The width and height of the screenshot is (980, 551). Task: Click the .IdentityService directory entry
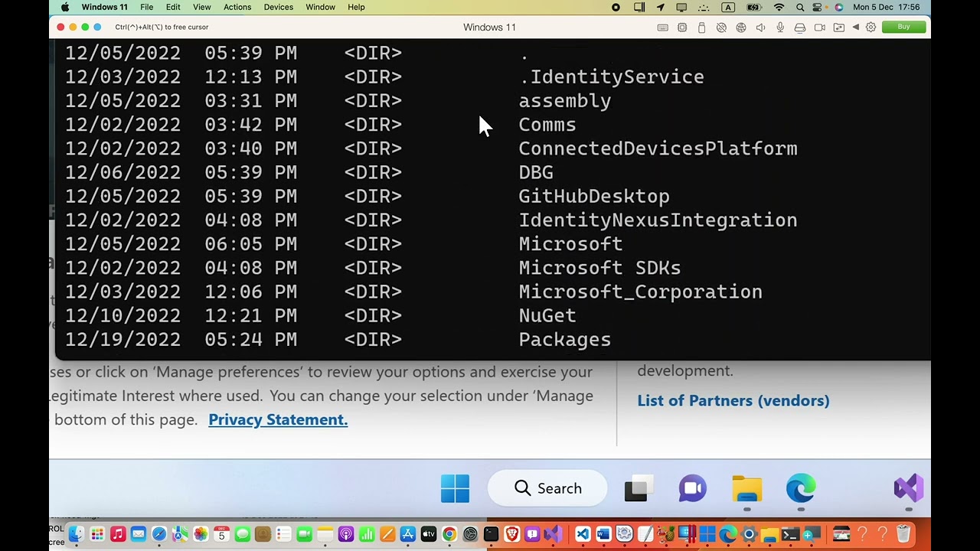(611, 77)
